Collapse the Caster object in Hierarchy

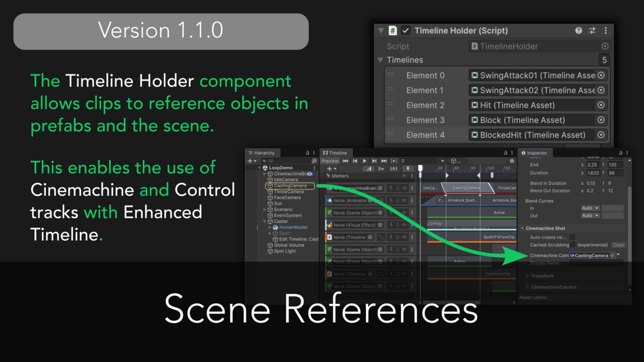click(x=265, y=221)
